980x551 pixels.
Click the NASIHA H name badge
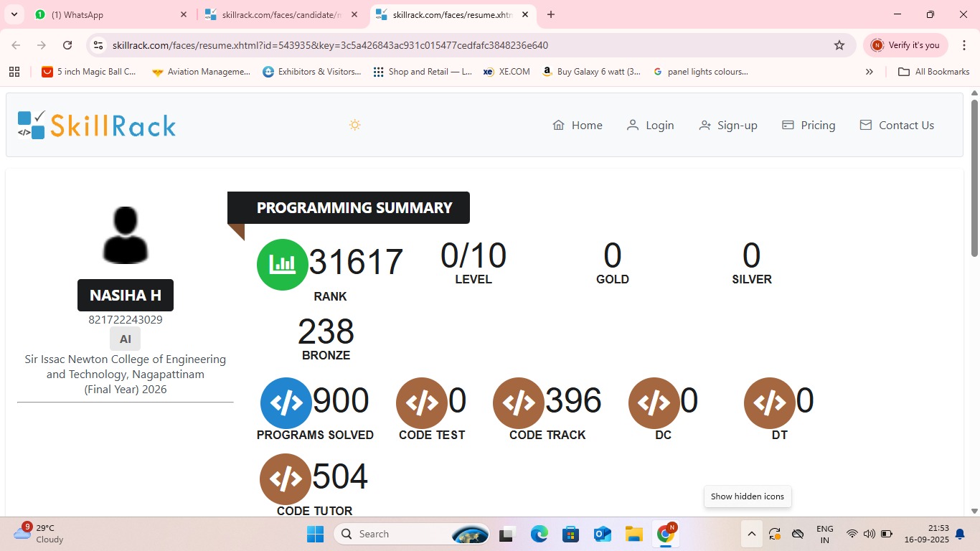pyautogui.click(x=126, y=295)
